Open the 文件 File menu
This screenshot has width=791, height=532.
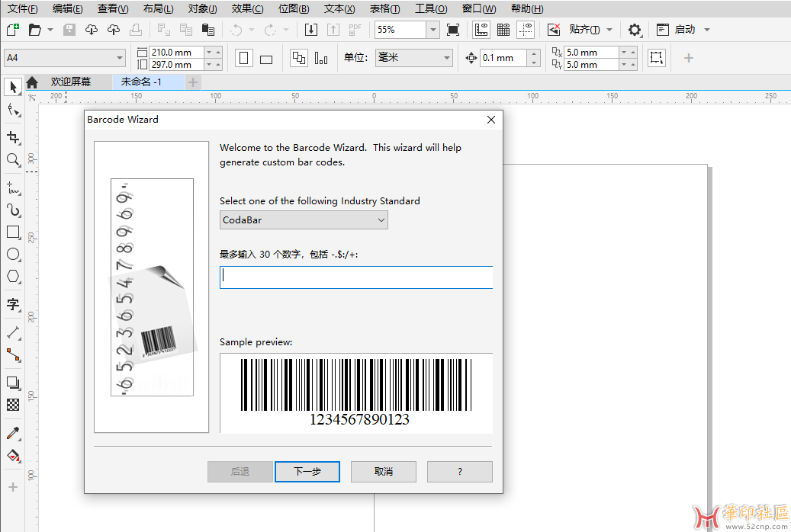[x=23, y=8]
